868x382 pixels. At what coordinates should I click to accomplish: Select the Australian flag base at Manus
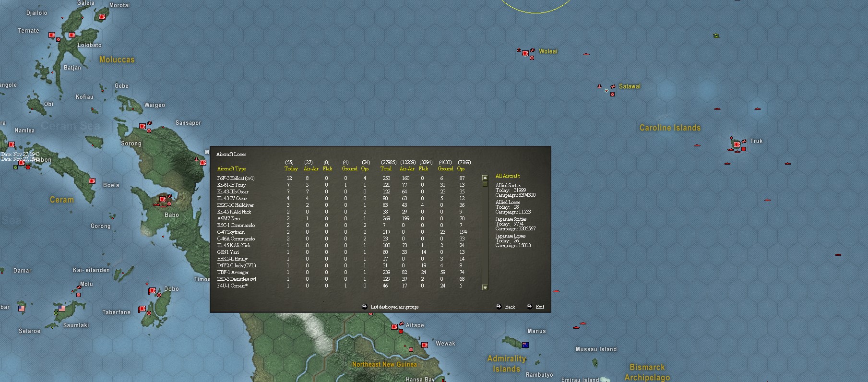pyautogui.click(x=525, y=345)
